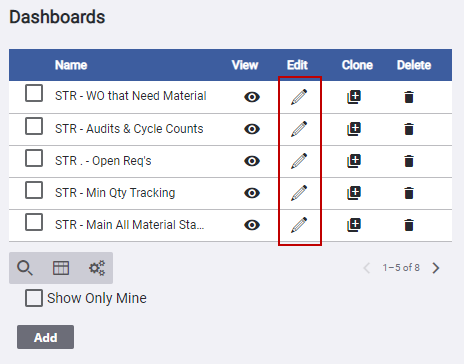Delete the STR - Audits & Cycle Counts dashboard
This screenshot has width=464, height=364.
point(409,129)
